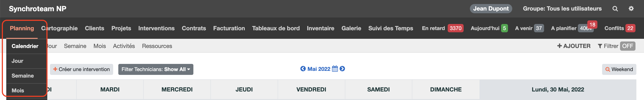
Task: Open the Interventions menu
Action: click(156, 28)
